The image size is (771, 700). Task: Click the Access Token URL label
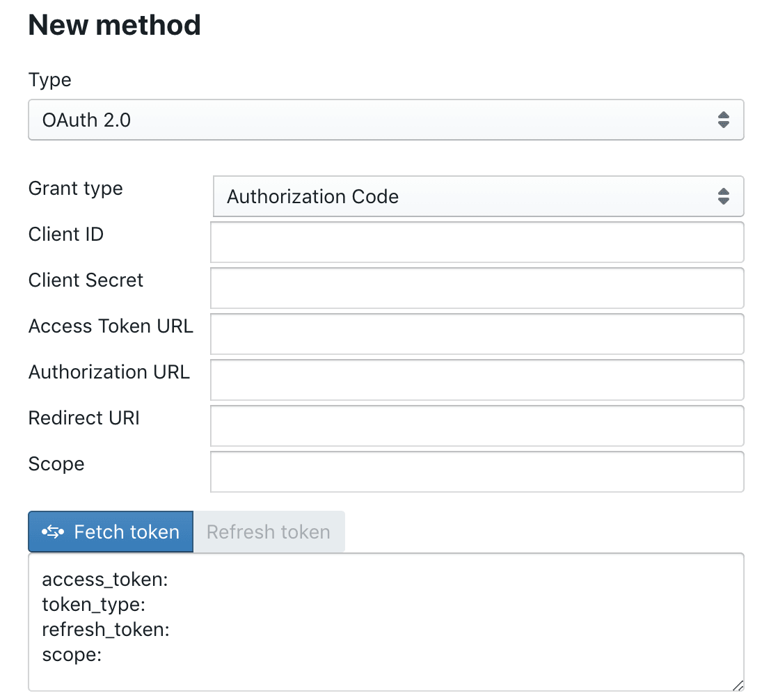click(111, 326)
